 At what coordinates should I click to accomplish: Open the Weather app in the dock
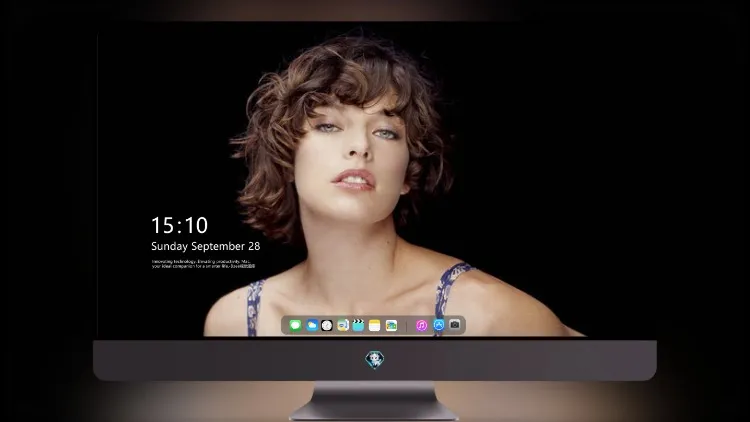click(312, 326)
